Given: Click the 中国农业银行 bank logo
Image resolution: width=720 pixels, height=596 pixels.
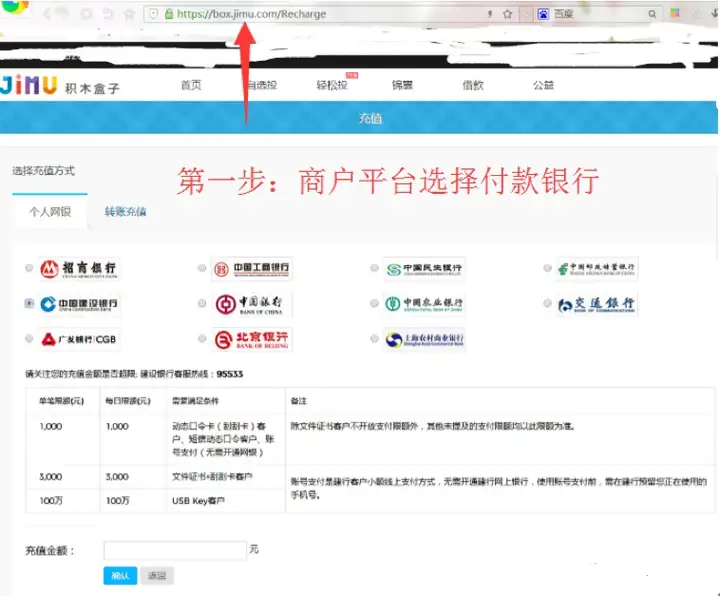Looking at the screenshot, I should coord(424,304).
